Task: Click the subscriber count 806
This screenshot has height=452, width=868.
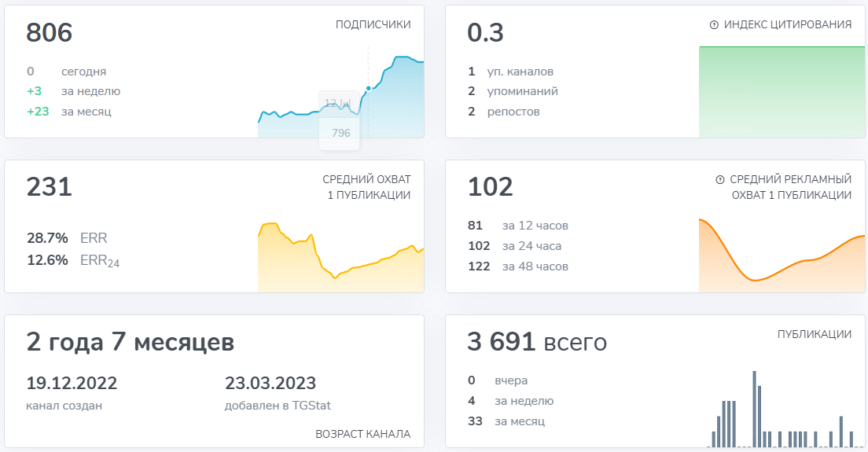Action: 50,33
